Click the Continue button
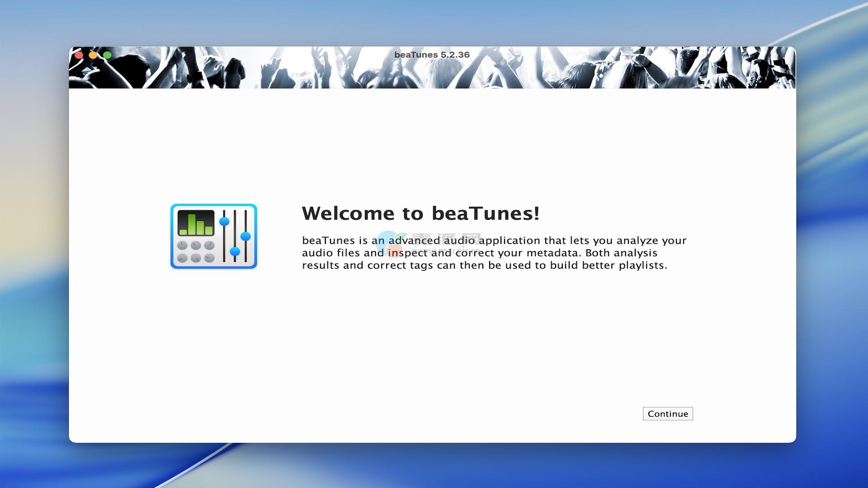868x488 pixels. point(667,413)
